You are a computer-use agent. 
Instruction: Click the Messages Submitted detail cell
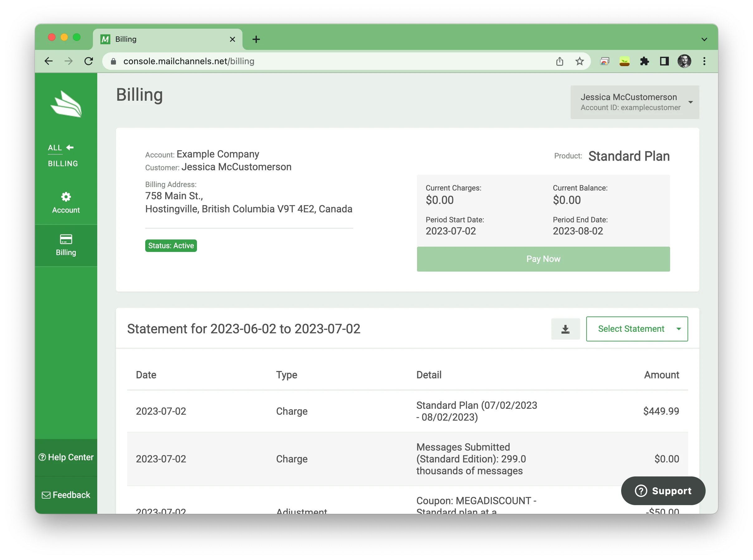pyautogui.click(x=471, y=459)
